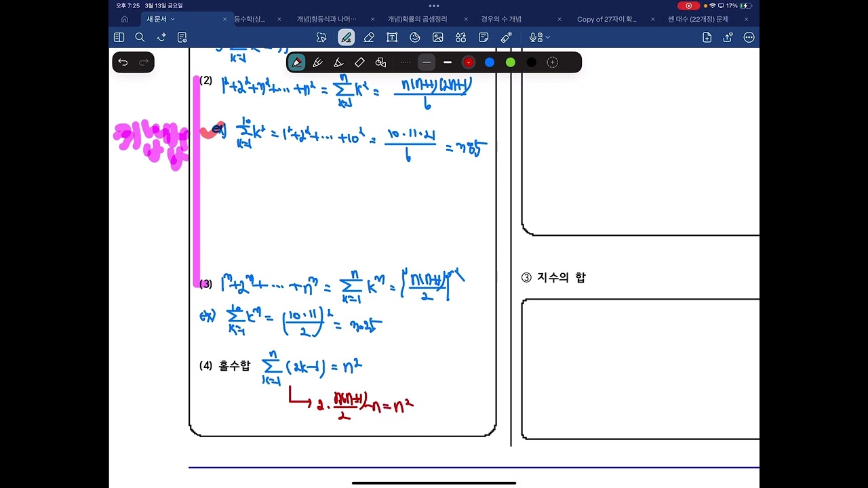Image resolution: width=868 pixels, height=488 pixels.
Task: Select the medium stroke thickness
Action: [x=427, y=62]
